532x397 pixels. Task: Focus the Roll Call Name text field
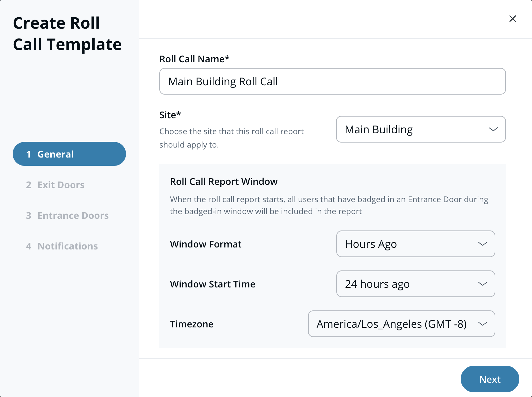pyautogui.click(x=332, y=81)
